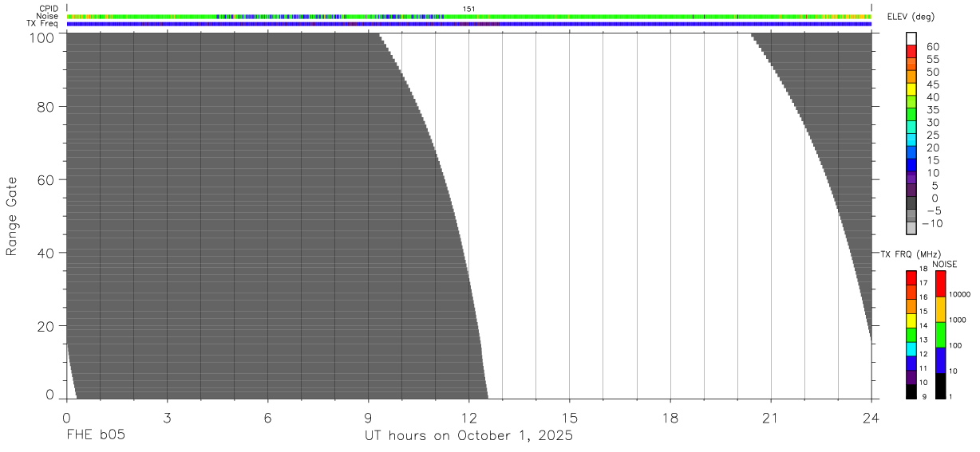Click the blue TX Freq strip above the plot
This screenshot has width=980, height=452.
point(469,24)
